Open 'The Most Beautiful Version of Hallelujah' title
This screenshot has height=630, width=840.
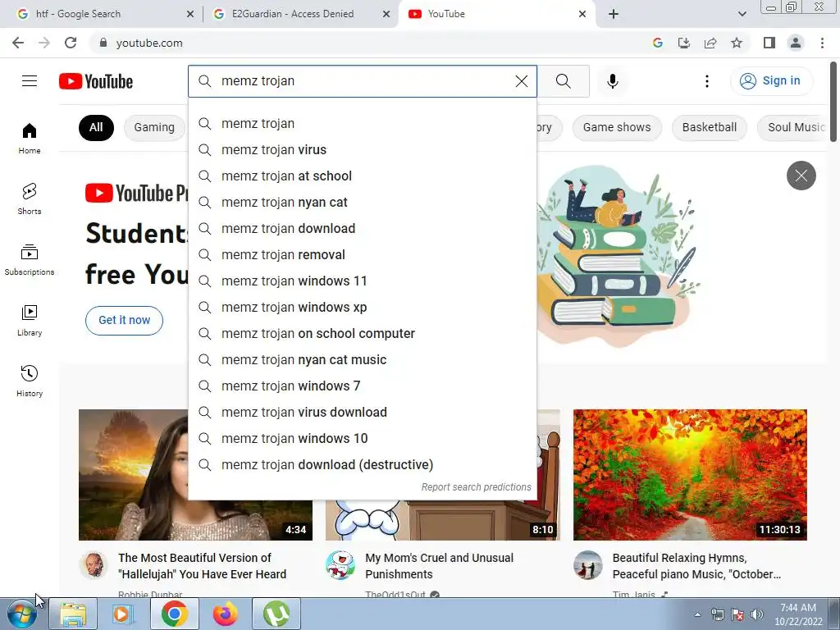coord(203,566)
